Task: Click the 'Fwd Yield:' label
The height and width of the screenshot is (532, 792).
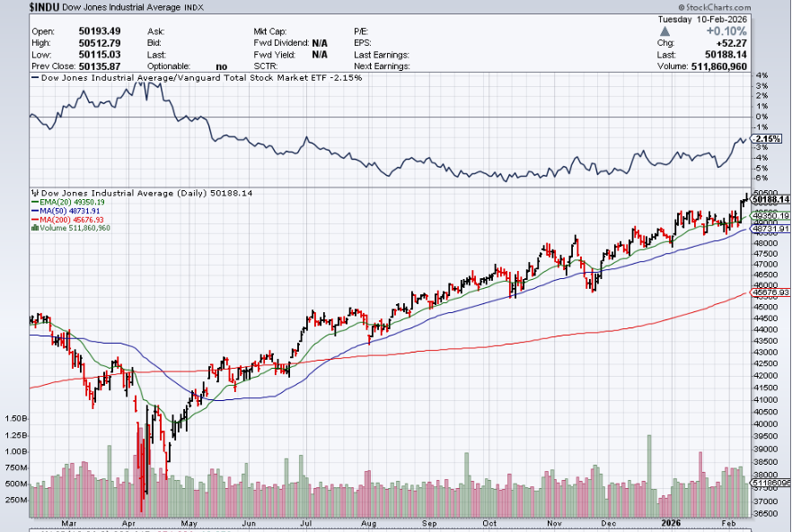Action: pyautogui.click(x=274, y=55)
